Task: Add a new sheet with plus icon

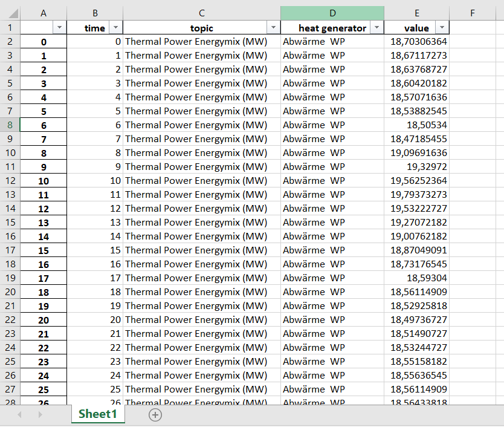Action: pos(155,415)
